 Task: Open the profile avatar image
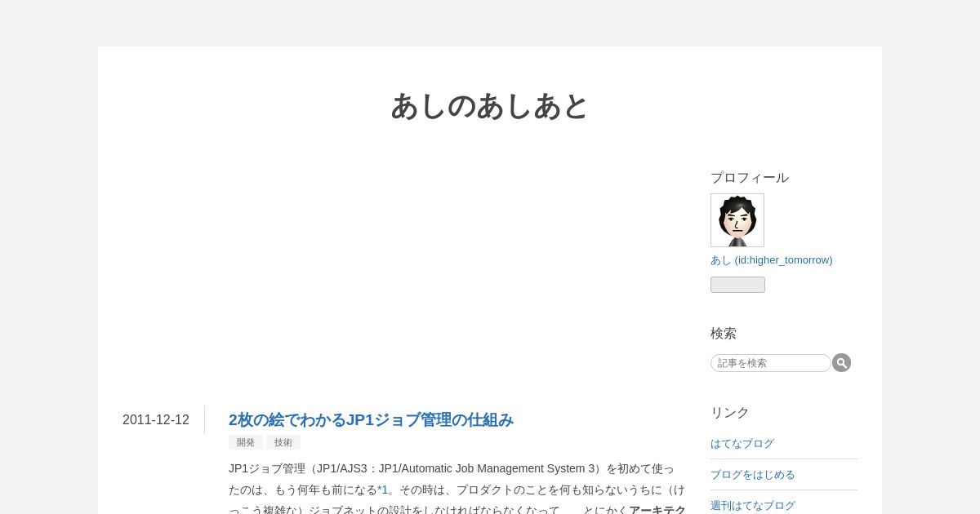[x=737, y=220]
